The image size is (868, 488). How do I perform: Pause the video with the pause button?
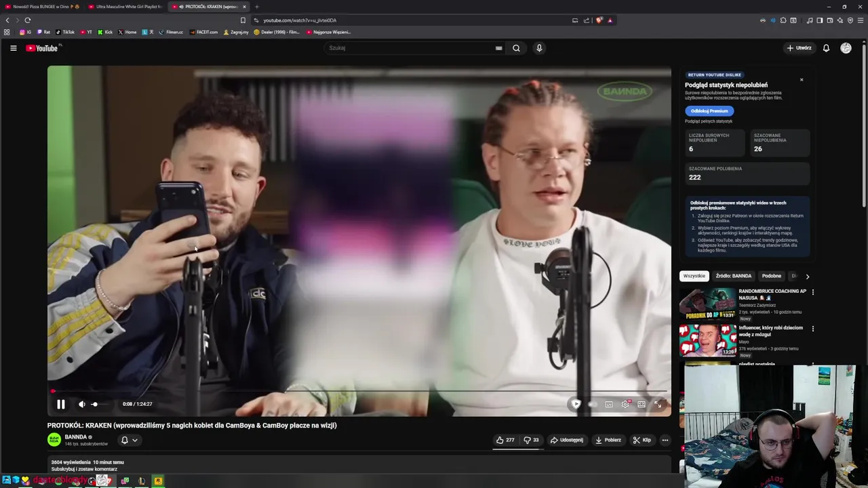coord(60,404)
